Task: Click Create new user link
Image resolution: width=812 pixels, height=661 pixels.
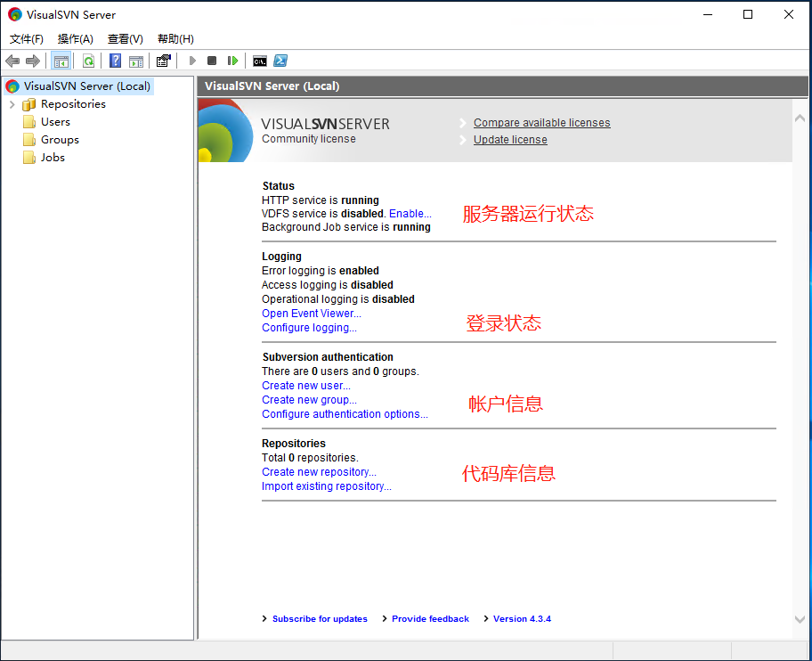Action: click(306, 386)
